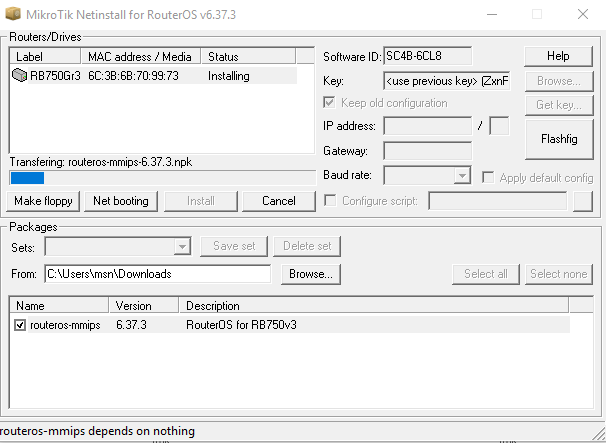
Task: Enable the Configure script checkbox
Action: click(331, 201)
